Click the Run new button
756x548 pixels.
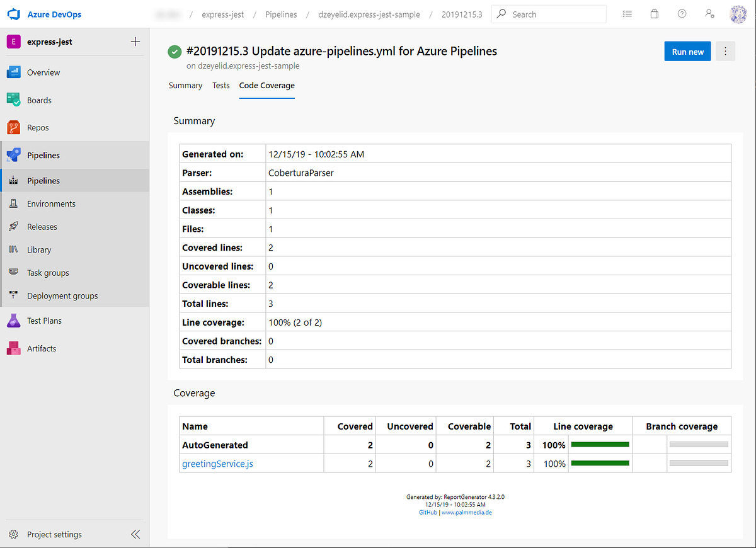pyautogui.click(x=687, y=51)
